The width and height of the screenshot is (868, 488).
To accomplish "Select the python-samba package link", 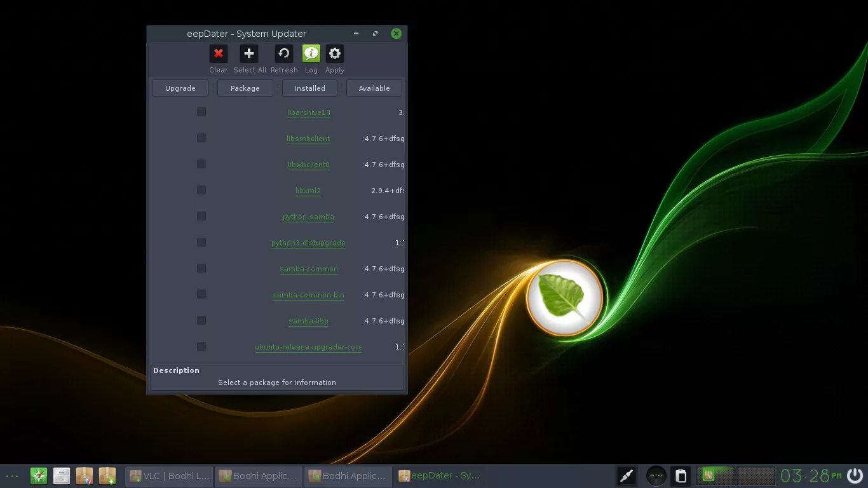I will 308,217.
